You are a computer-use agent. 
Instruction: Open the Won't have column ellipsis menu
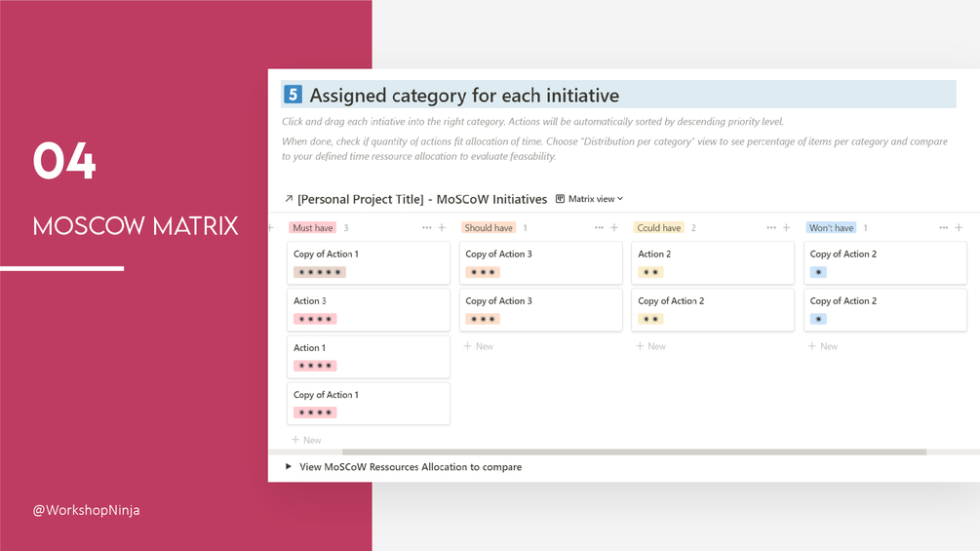point(943,228)
